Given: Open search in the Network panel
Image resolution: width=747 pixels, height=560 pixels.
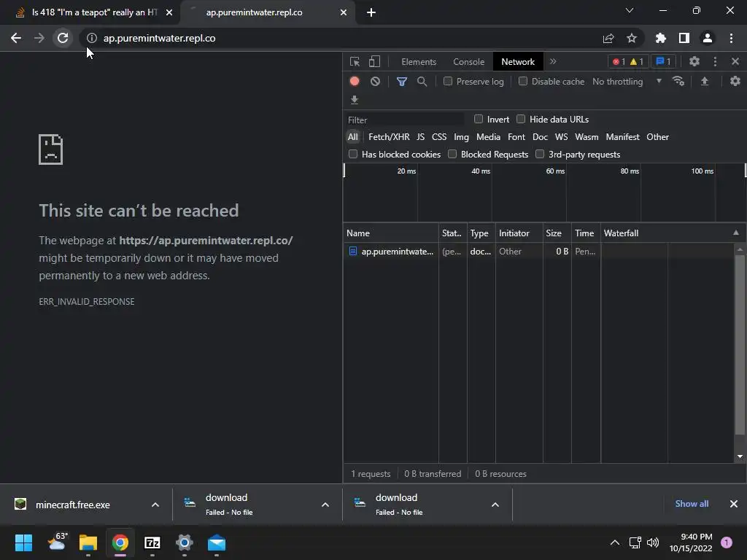Looking at the screenshot, I should coord(422,82).
